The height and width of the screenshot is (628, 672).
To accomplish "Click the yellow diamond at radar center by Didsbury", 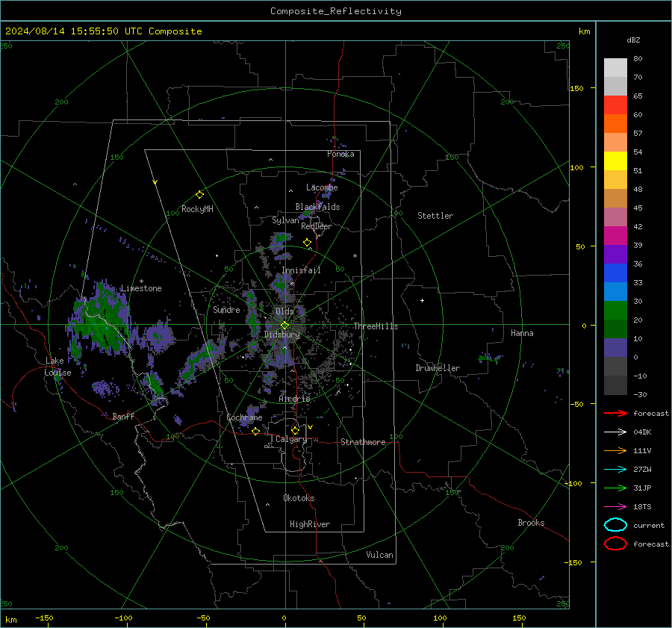I will pos(284,326).
